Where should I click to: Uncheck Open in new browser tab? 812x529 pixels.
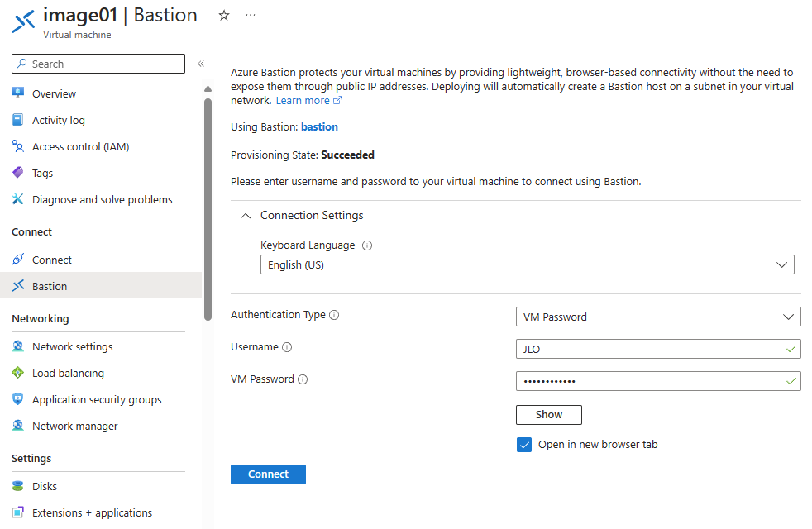pyautogui.click(x=524, y=445)
